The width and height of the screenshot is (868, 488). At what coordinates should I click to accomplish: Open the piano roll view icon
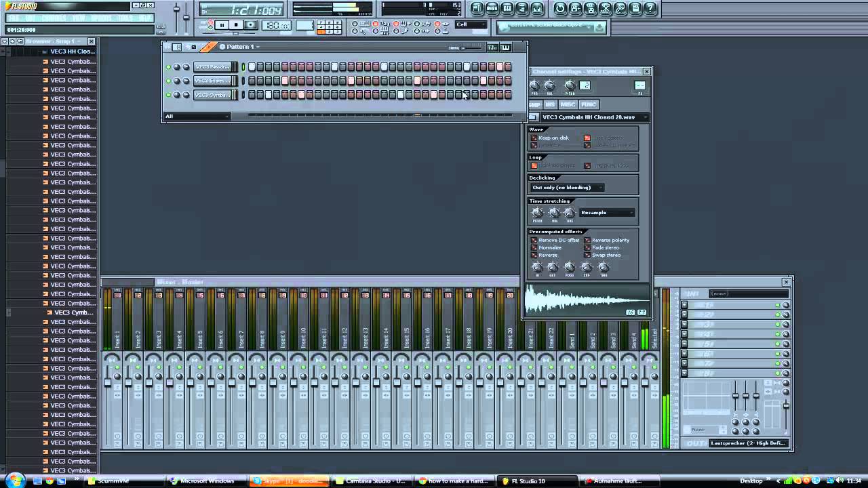pos(507,9)
